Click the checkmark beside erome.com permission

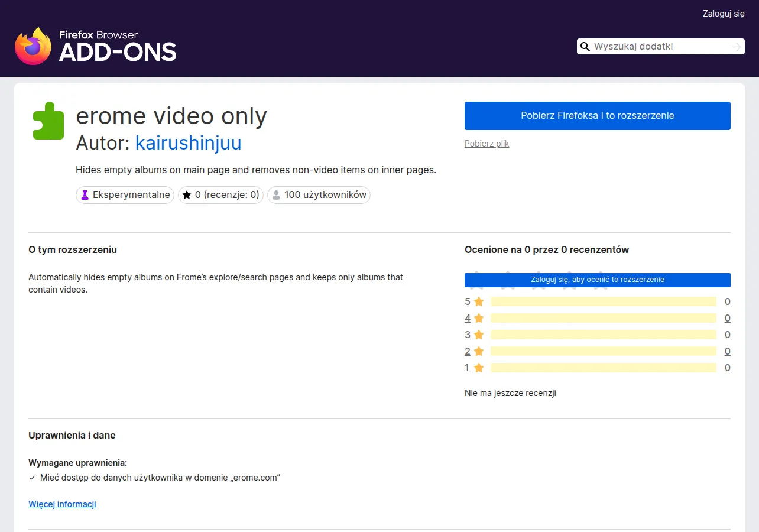coord(32,478)
